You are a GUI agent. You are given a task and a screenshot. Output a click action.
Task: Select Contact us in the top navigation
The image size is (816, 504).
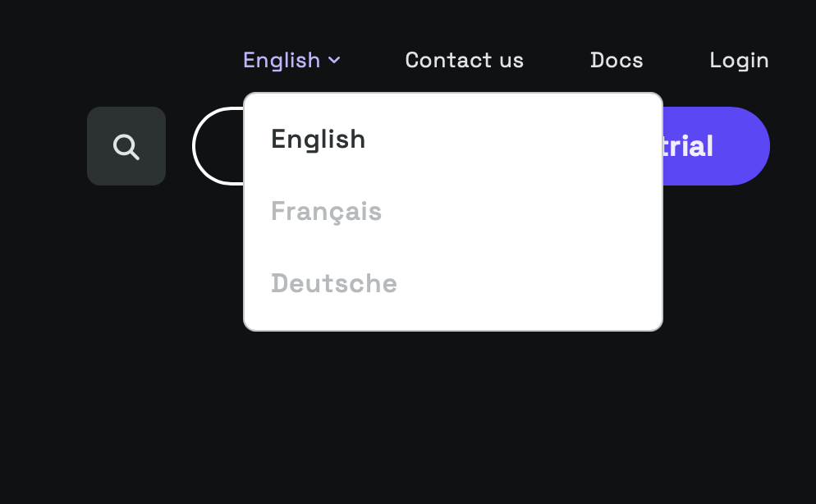point(464,60)
